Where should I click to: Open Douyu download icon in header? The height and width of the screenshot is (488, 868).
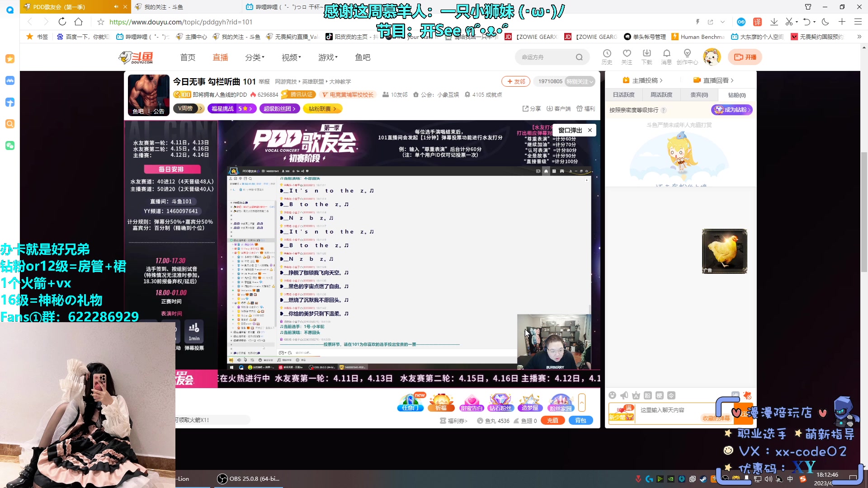(647, 57)
